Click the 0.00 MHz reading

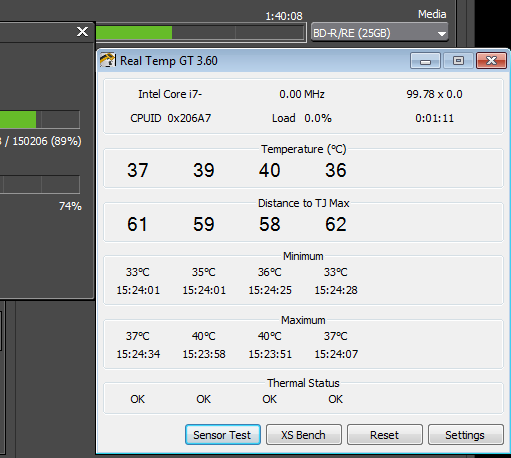pos(302,94)
